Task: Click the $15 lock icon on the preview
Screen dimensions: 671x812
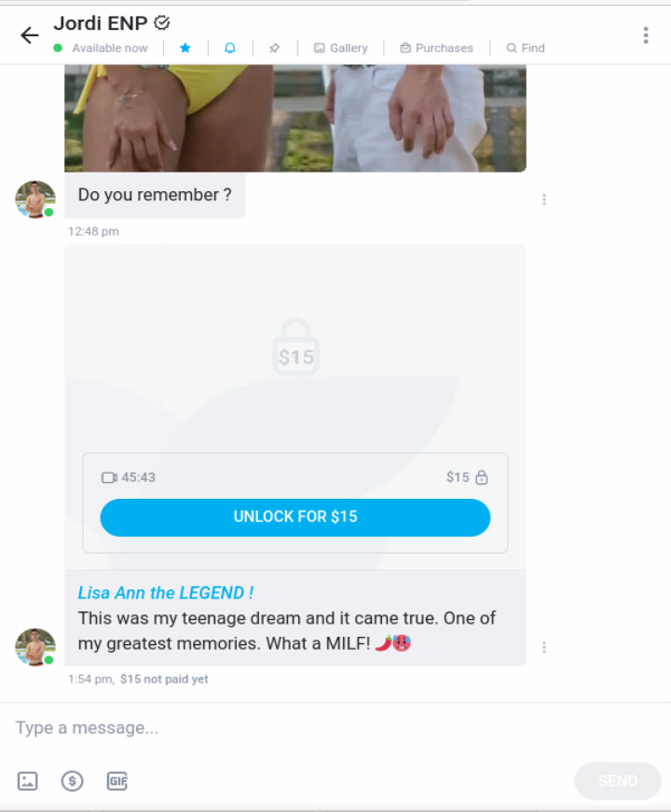Action: pyautogui.click(x=295, y=347)
